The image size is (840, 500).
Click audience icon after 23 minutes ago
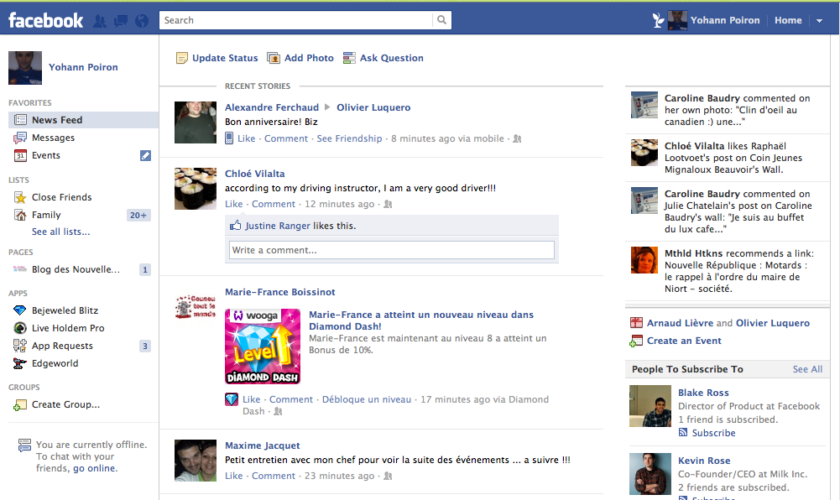click(x=388, y=476)
